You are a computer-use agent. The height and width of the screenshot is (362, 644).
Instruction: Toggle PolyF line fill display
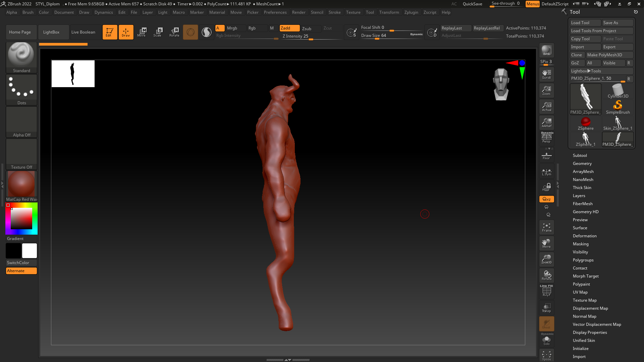[546, 291]
